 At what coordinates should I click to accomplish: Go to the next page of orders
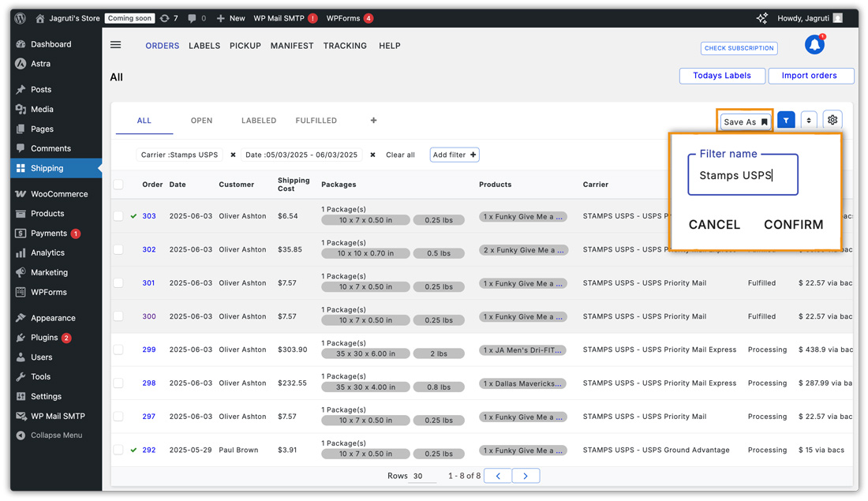pos(526,476)
